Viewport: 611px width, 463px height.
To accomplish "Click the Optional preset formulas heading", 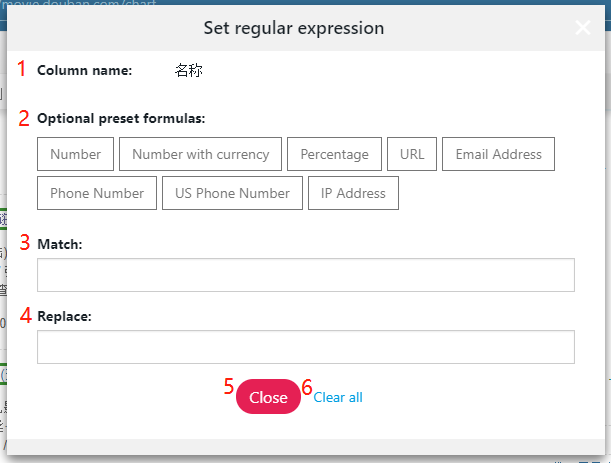I will (x=121, y=118).
